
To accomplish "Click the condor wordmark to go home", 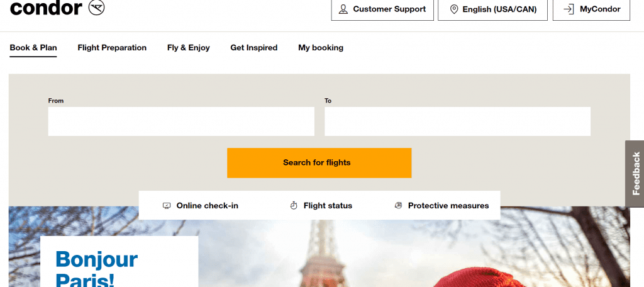I will (x=46, y=8).
